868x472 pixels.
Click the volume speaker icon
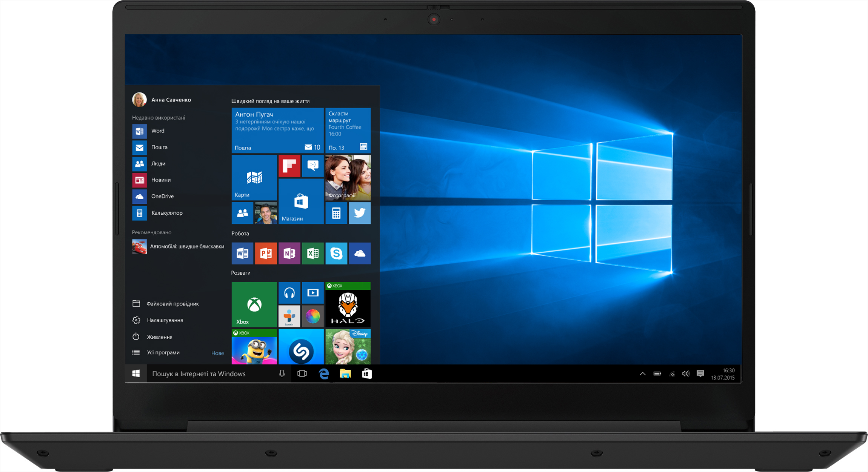pyautogui.click(x=686, y=374)
